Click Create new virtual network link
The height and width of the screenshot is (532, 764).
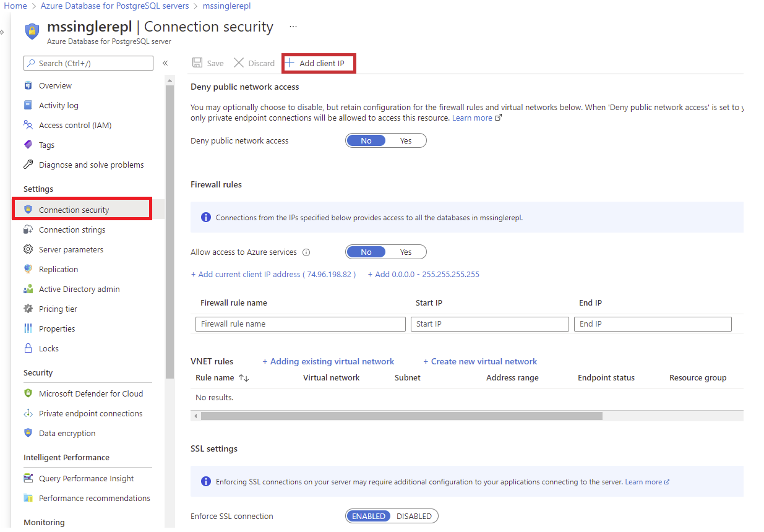click(x=480, y=361)
